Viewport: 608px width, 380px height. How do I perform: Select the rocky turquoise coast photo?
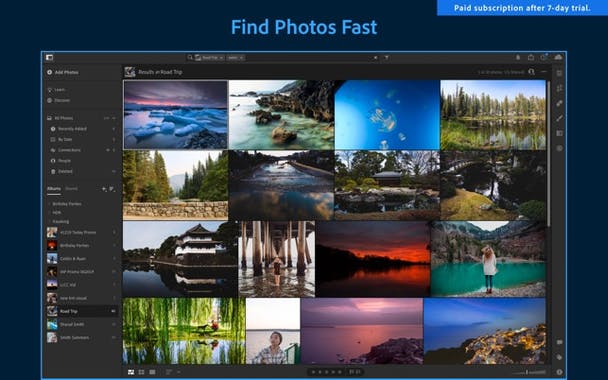[x=282, y=115]
